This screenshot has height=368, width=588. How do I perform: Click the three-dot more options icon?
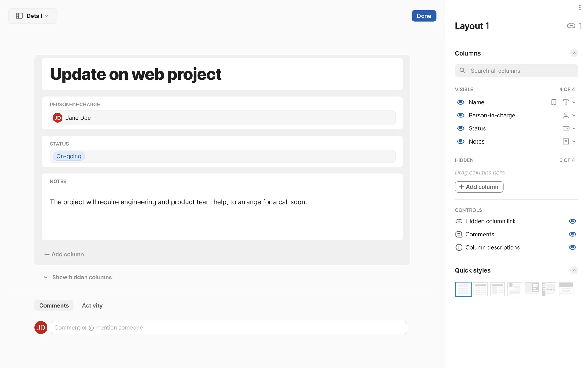[x=579, y=7]
